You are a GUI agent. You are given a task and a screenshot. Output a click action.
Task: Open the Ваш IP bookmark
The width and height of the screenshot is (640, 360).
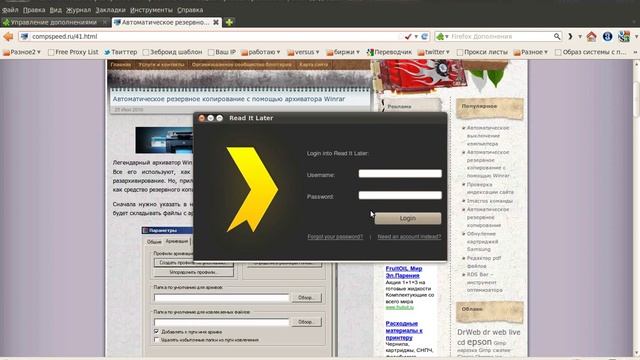point(222,52)
